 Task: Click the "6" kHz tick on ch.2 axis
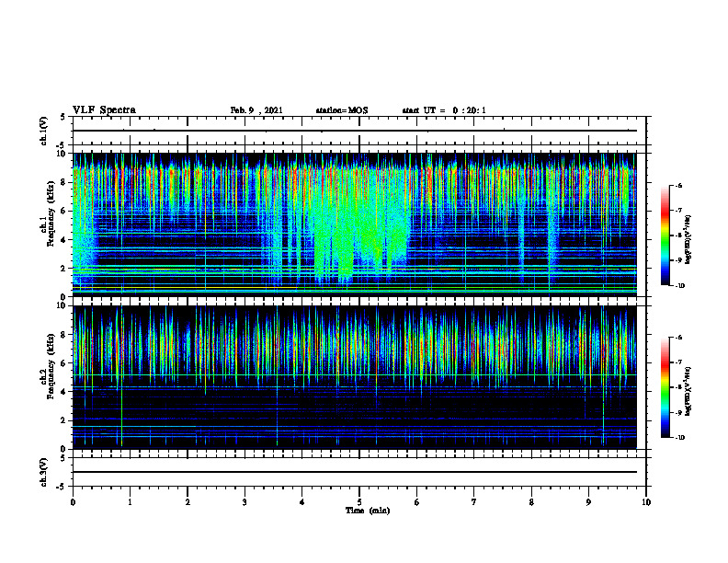[x=63, y=363]
